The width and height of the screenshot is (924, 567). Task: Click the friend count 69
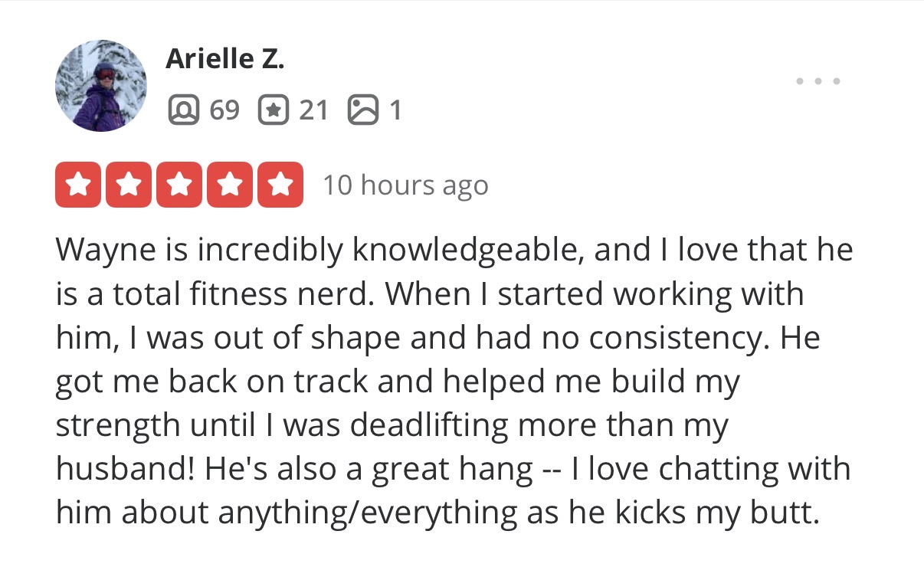coord(224,111)
